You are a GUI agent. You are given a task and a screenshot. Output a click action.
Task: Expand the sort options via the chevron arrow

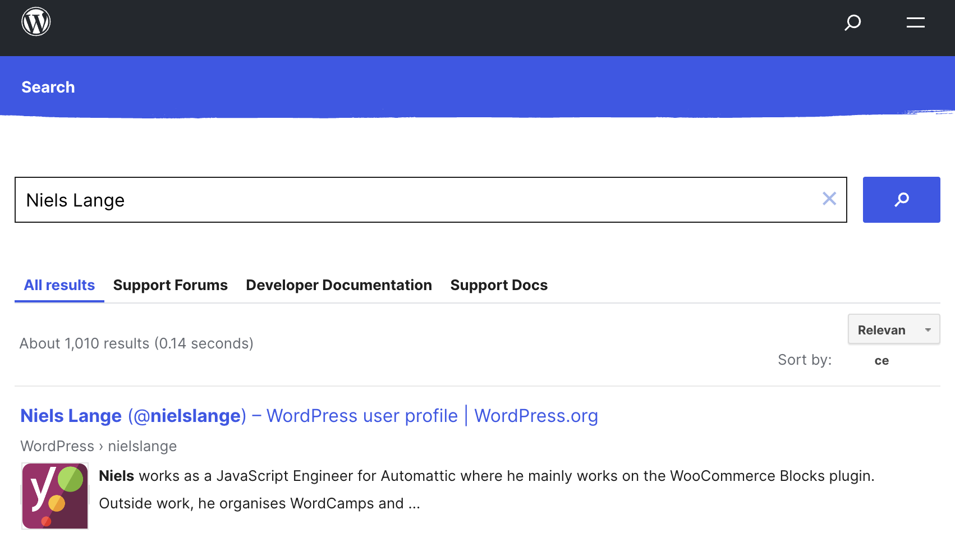927,329
